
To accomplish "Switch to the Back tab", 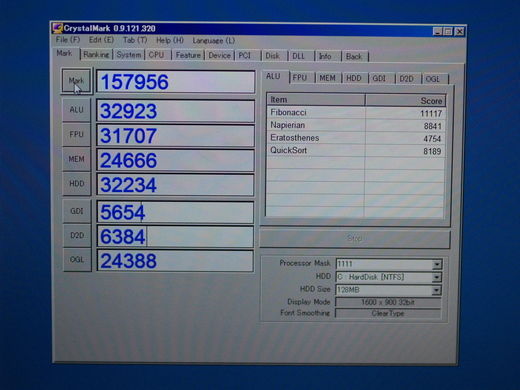I will [354, 57].
